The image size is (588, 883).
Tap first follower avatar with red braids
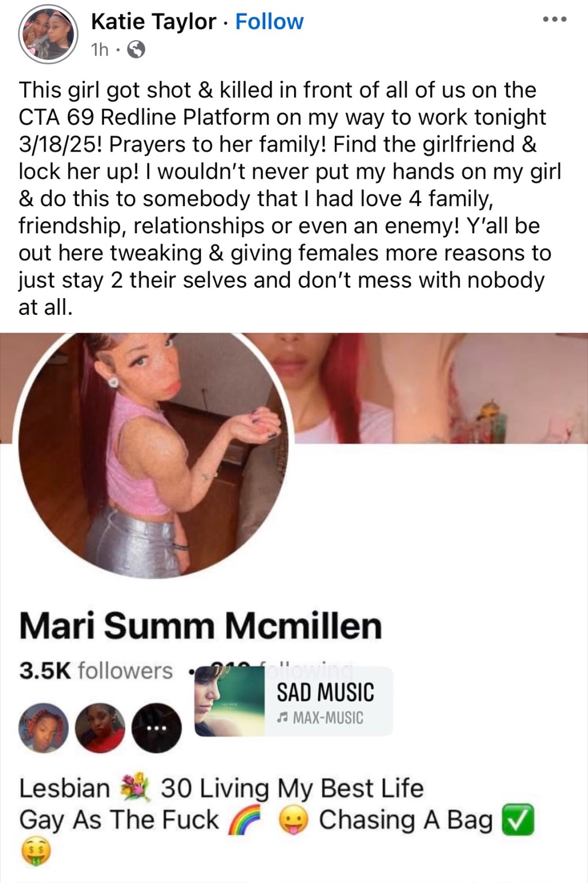click(44, 728)
